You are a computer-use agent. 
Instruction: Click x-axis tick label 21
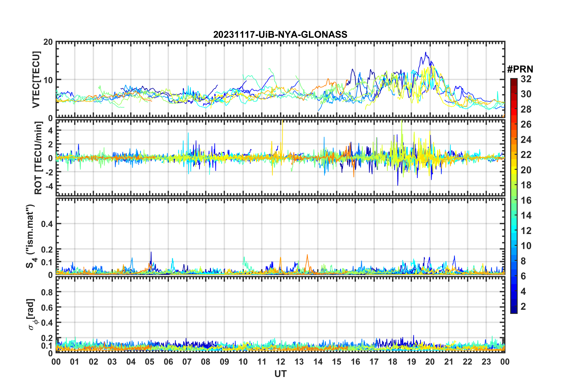(449, 362)
